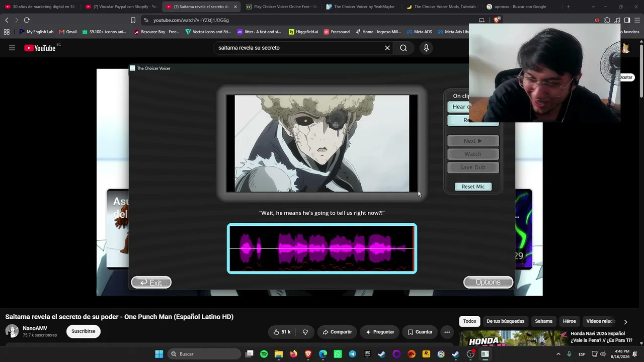Open the browser extensions puzzle icon
The height and width of the screenshot is (362, 644).
click(607, 20)
